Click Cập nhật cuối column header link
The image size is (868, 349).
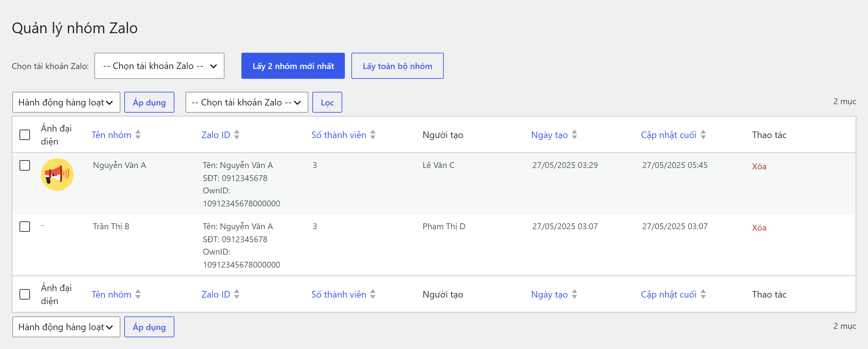(x=669, y=135)
